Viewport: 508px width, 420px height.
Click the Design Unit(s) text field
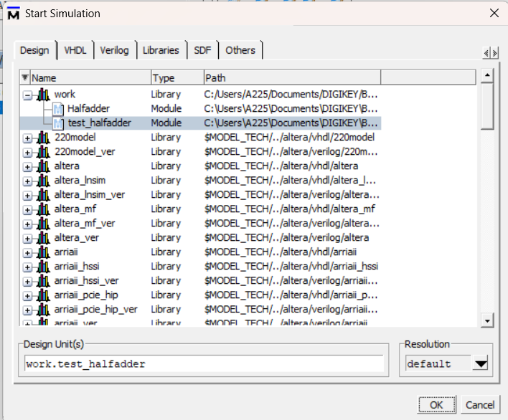[x=204, y=364]
